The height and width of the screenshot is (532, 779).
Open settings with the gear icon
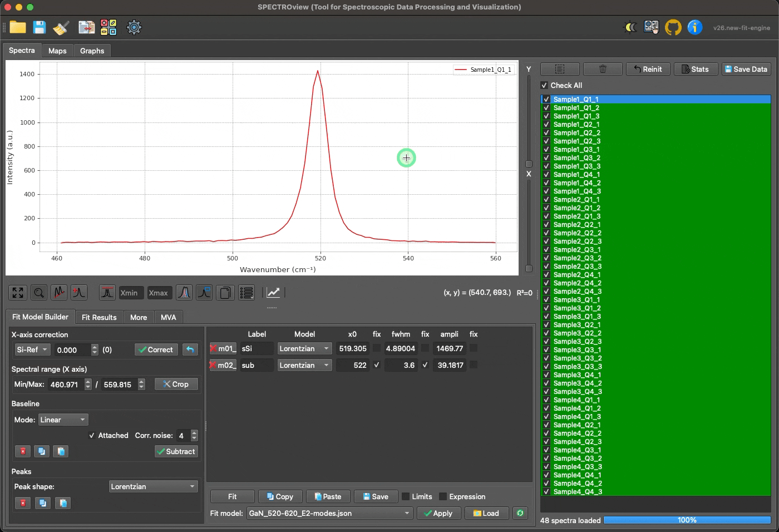134,27
